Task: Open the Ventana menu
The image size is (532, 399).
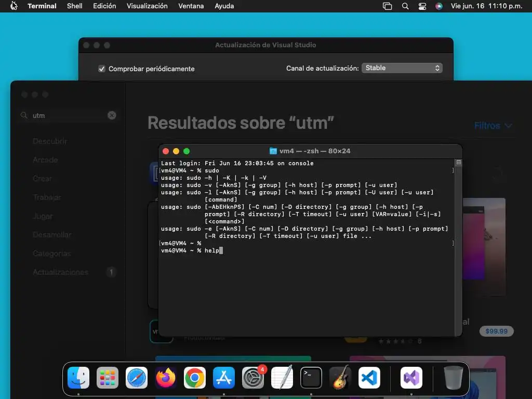Action: (191, 6)
